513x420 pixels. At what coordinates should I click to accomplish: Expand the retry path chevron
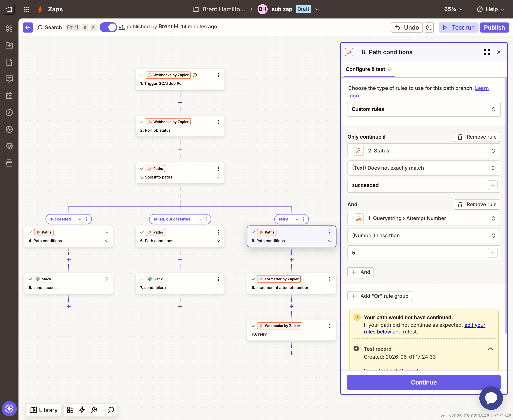coord(297,219)
